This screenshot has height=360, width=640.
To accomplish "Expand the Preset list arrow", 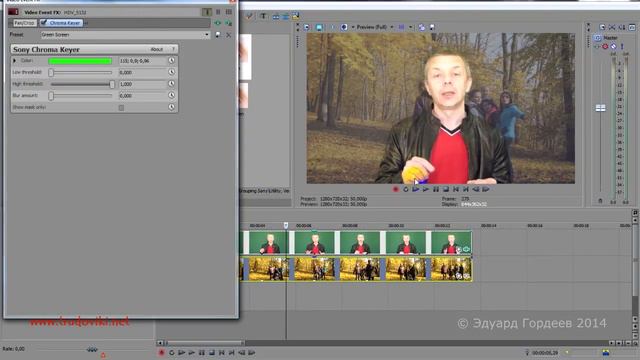I will [207, 35].
